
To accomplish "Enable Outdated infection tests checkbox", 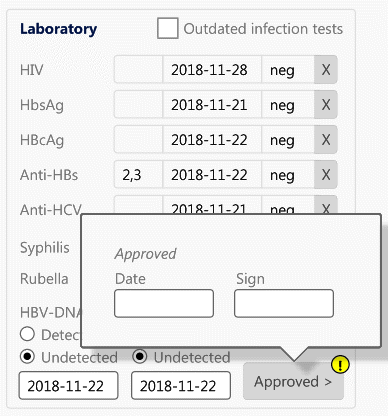I will click(x=168, y=28).
